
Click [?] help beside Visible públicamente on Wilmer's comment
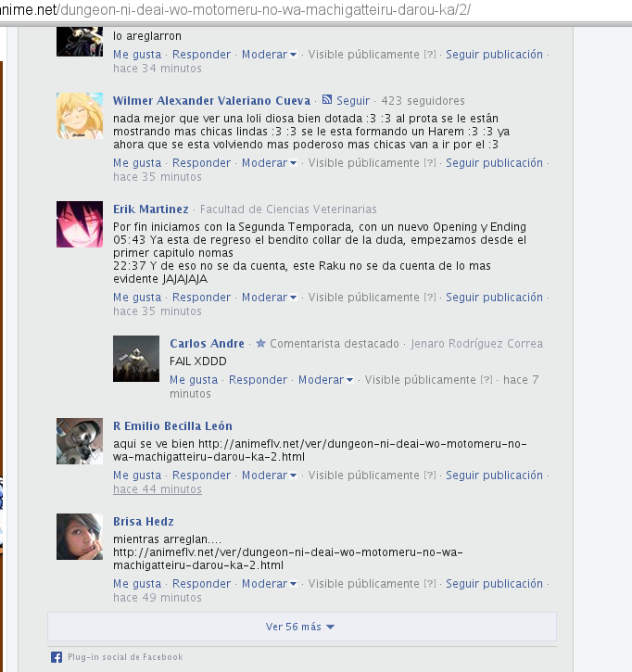430,163
